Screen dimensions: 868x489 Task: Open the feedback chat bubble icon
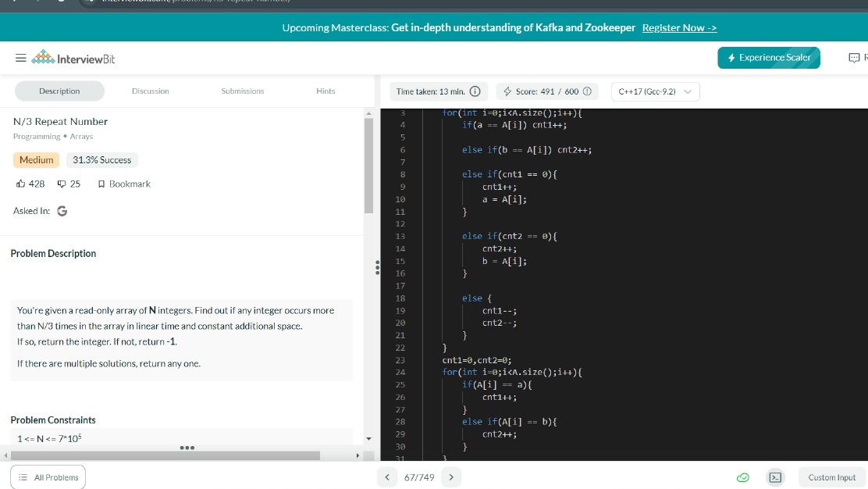[856, 57]
